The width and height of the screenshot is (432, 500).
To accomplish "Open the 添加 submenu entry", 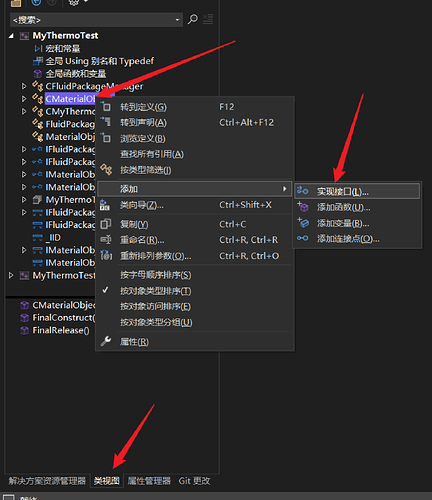I will point(195,189).
